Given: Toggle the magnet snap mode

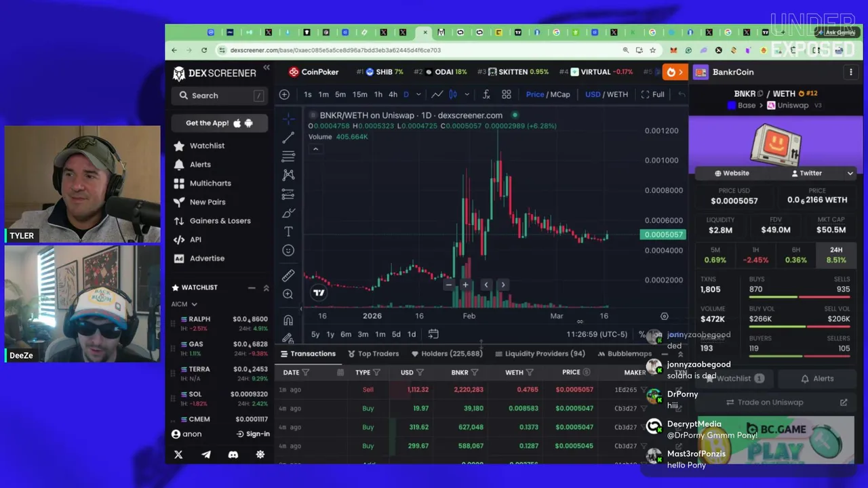Looking at the screenshot, I should (x=288, y=320).
